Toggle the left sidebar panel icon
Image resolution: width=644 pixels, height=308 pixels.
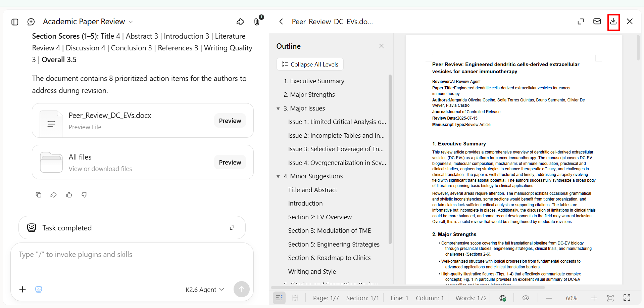point(15,22)
